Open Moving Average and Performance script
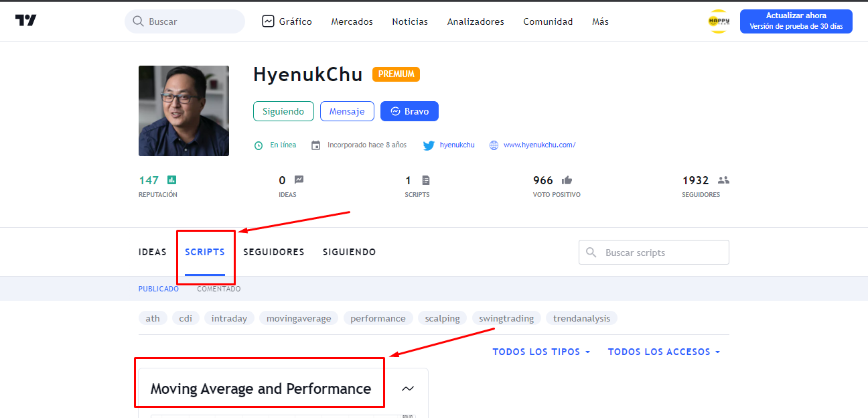868x418 pixels. (x=261, y=389)
